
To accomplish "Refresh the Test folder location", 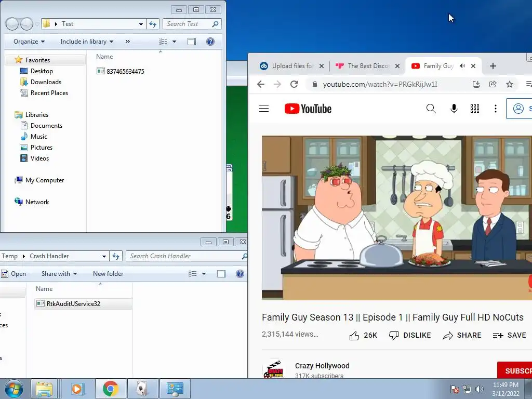I will pos(153,24).
